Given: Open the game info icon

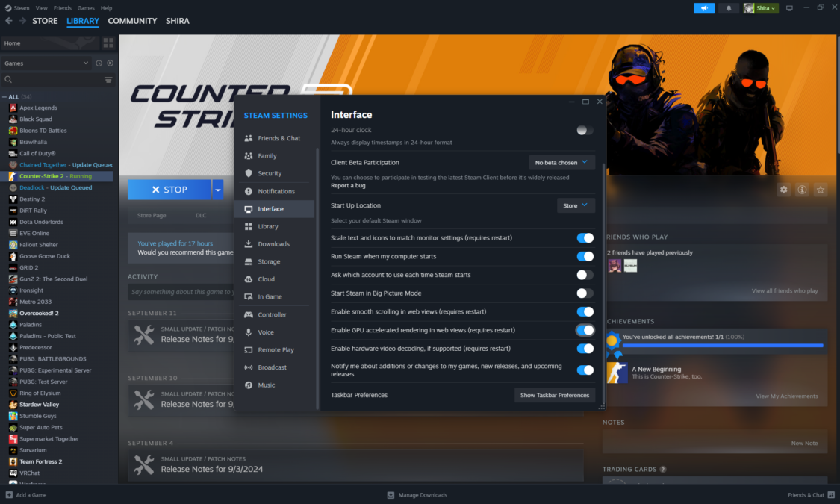Looking at the screenshot, I should click(802, 190).
